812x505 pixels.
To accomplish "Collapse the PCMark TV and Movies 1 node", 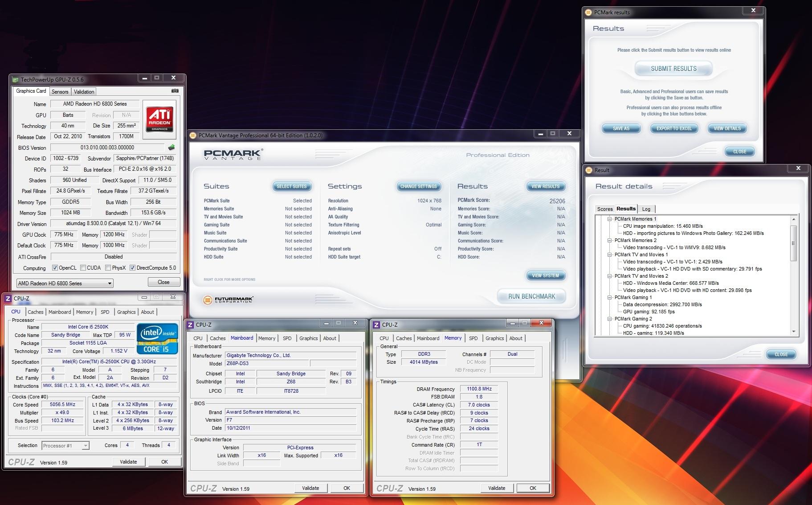I will coord(609,255).
